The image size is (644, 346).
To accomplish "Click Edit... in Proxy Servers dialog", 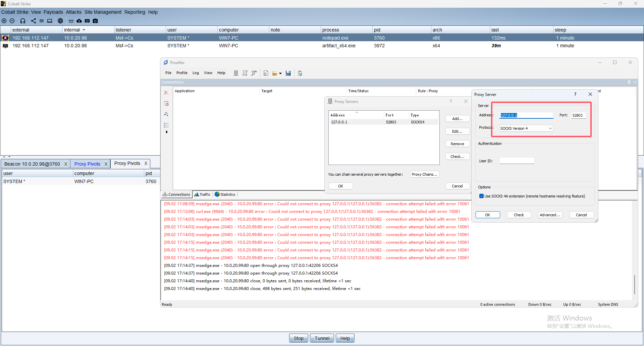I will pos(457,131).
